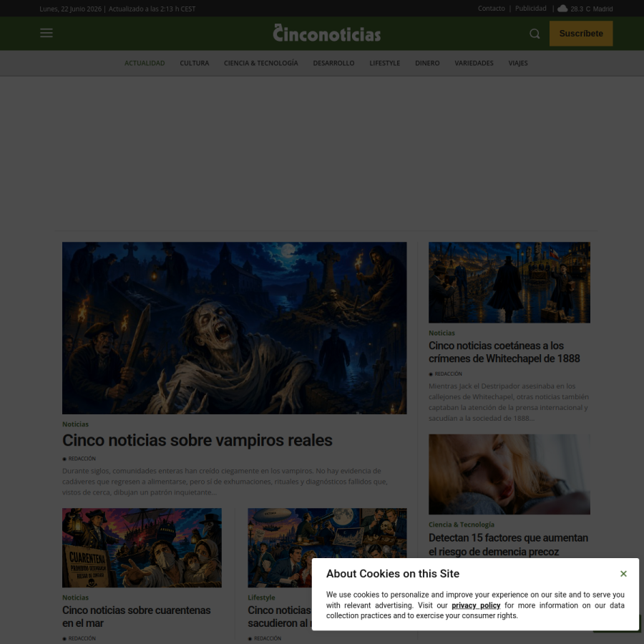Select Lifestyle in navigation bar
The height and width of the screenshot is (644, 644).
(384, 63)
